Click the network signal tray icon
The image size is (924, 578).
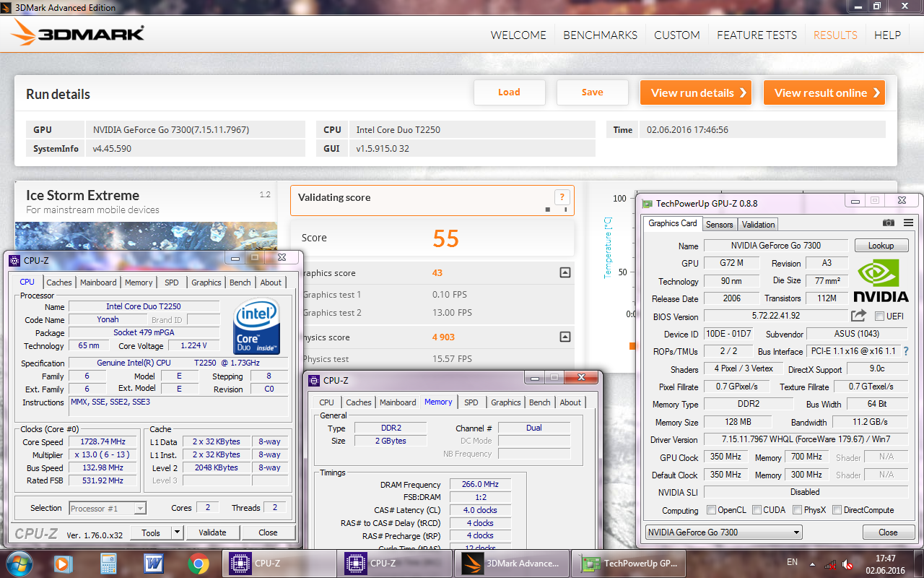click(831, 564)
